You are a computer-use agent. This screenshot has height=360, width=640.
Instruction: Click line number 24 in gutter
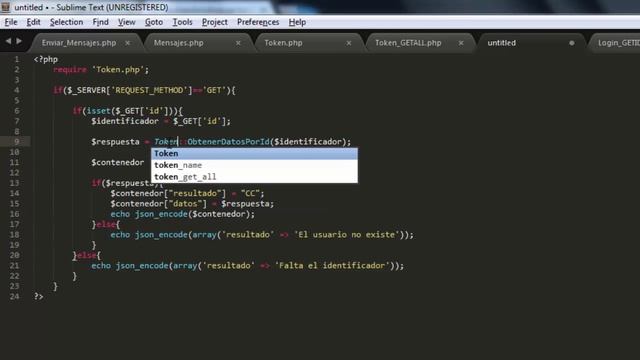(x=14, y=296)
